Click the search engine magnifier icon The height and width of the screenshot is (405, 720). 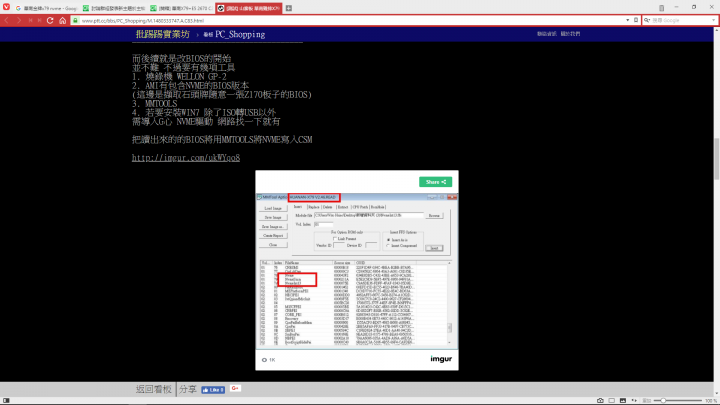647,21
